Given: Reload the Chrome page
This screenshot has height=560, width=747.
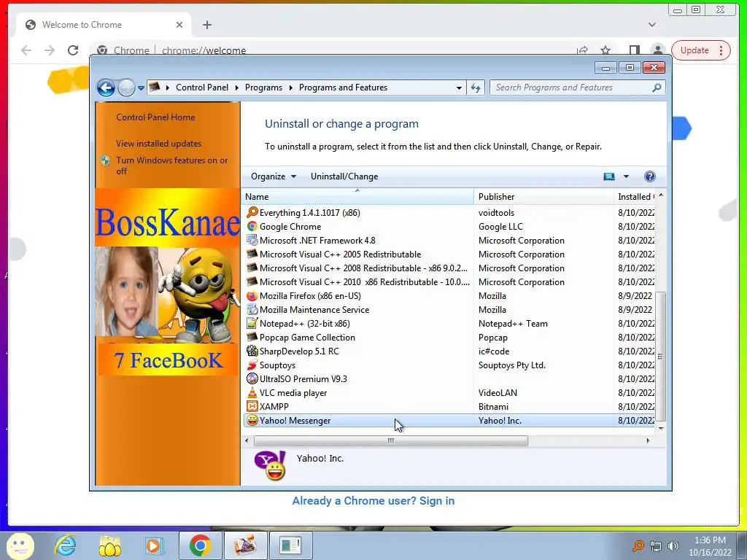Looking at the screenshot, I should pyautogui.click(x=73, y=50).
